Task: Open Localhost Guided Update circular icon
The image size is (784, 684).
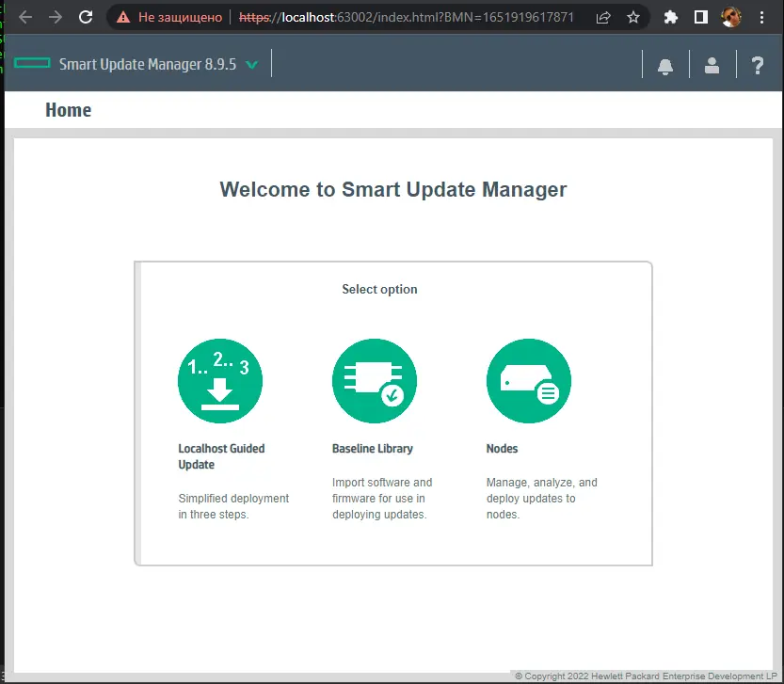Action: point(220,381)
